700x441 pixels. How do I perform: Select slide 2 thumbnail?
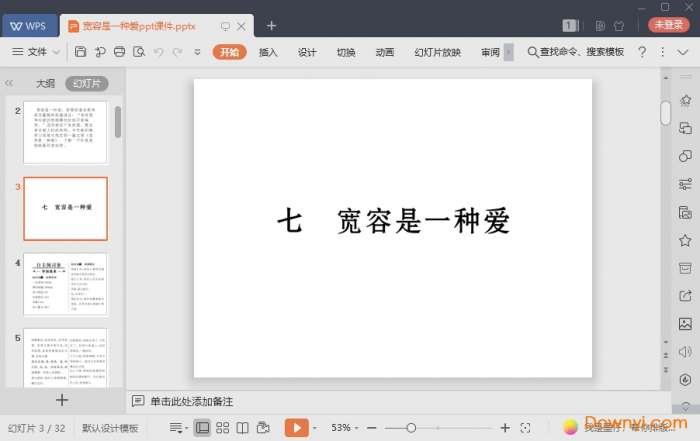click(x=65, y=132)
